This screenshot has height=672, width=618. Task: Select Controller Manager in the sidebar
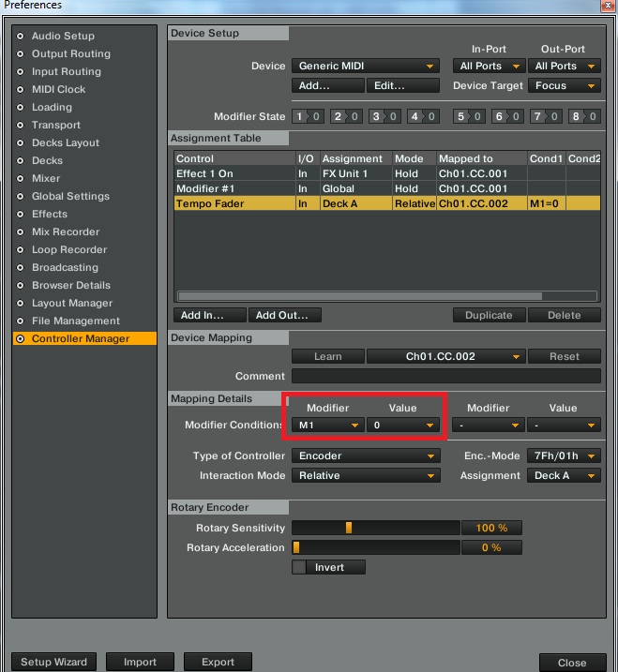pos(84,338)
